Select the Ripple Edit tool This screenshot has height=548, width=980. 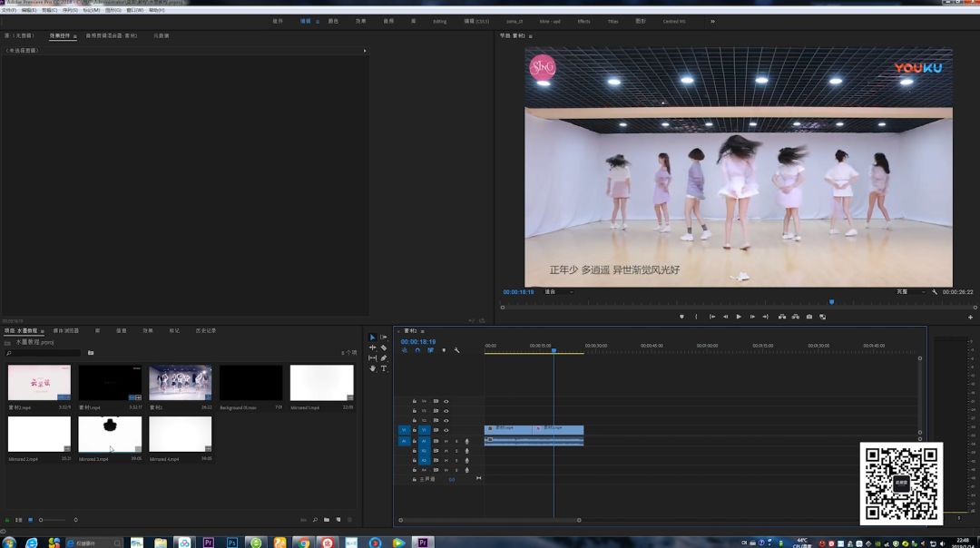(373, 347)
